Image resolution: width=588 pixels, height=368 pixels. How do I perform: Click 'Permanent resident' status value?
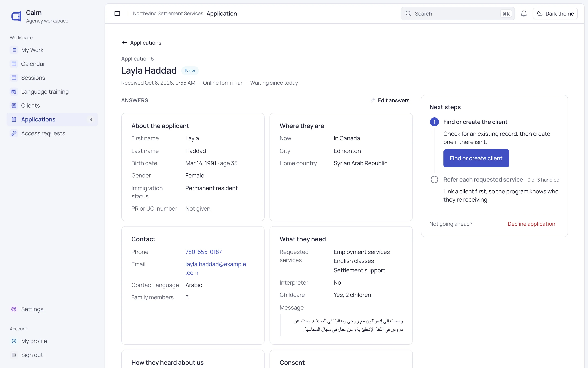(x=211, y=188)
